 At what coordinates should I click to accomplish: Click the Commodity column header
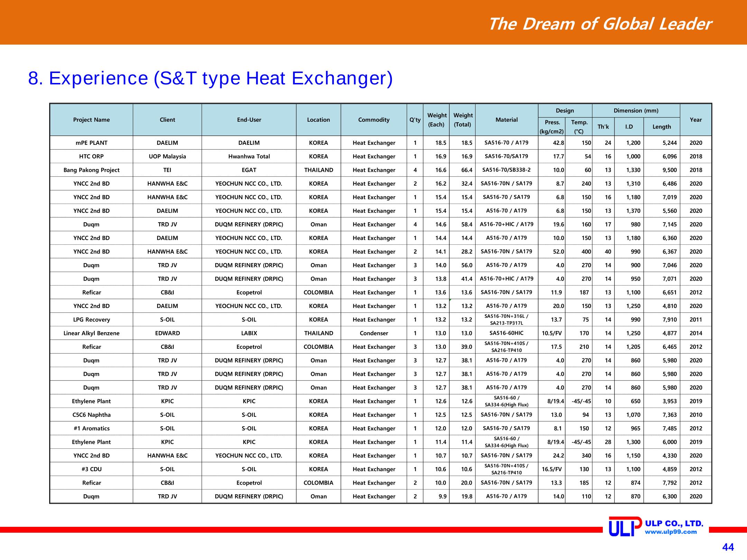point(374,120)
